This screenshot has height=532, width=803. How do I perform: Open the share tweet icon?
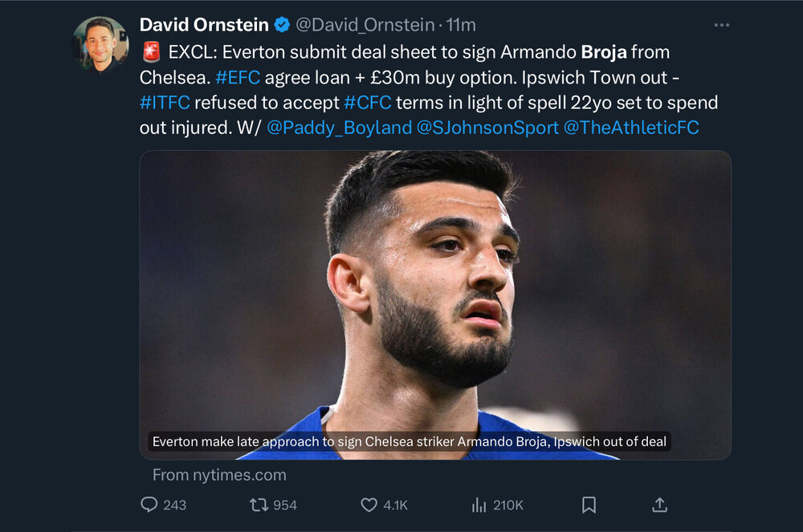point(659,505)
